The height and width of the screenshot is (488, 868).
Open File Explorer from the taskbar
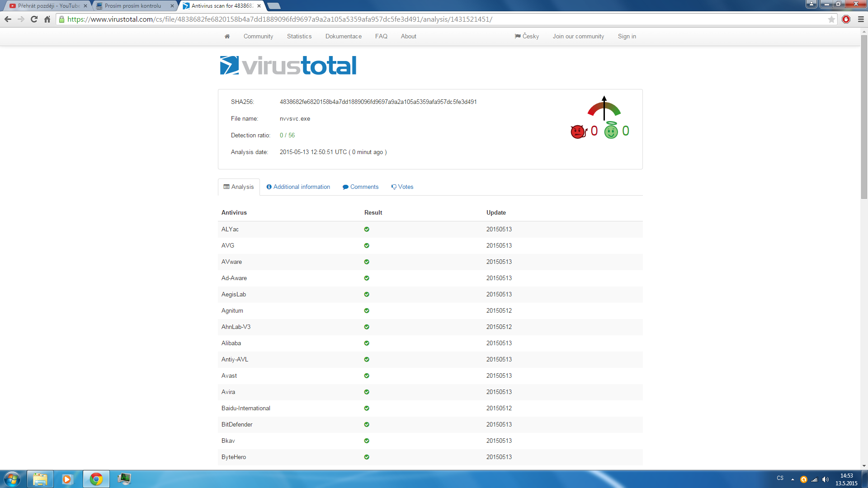coord(40,479)
